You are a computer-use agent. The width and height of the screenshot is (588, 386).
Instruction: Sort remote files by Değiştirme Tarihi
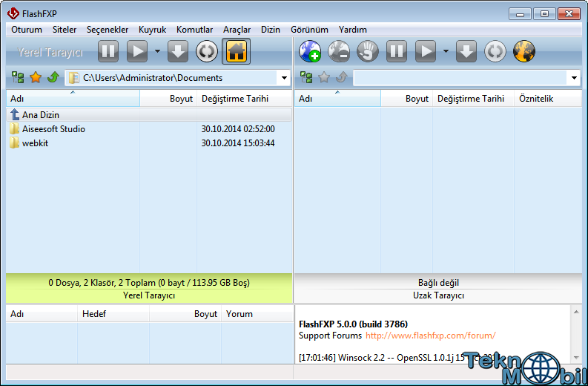click(x=473, y=99)
